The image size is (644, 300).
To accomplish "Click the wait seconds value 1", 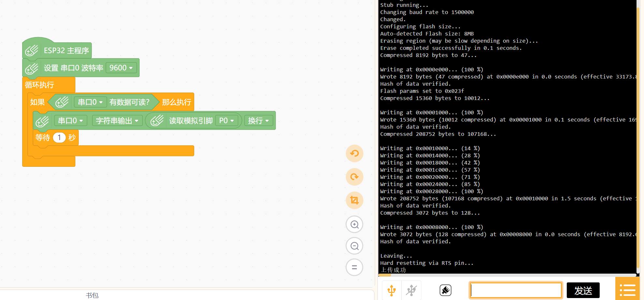I will (x=59, y=137).
